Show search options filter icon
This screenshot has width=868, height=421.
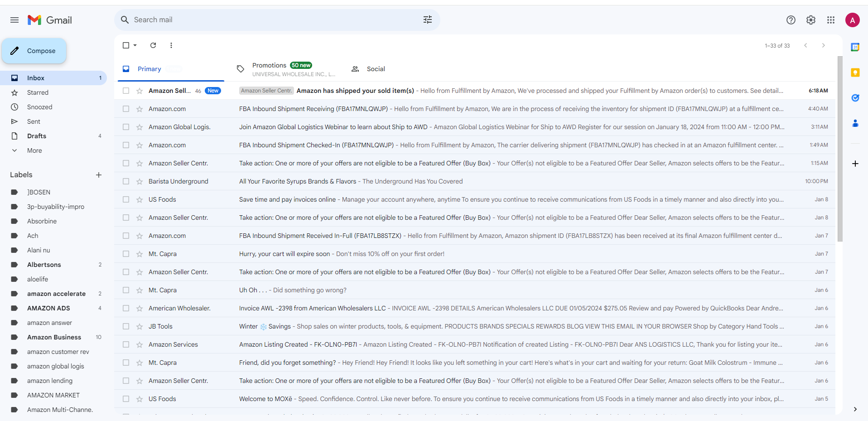click(428, 19)
